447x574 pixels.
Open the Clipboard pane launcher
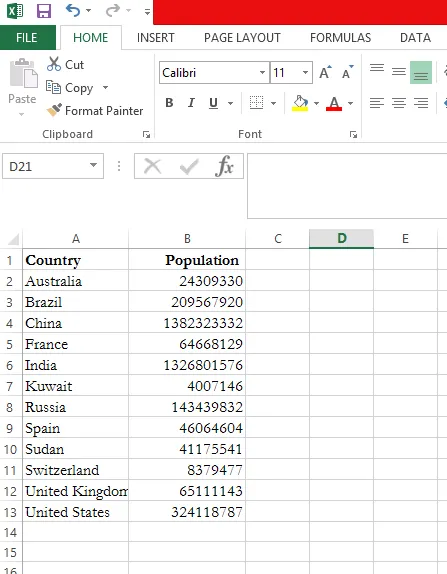[146, 135]
